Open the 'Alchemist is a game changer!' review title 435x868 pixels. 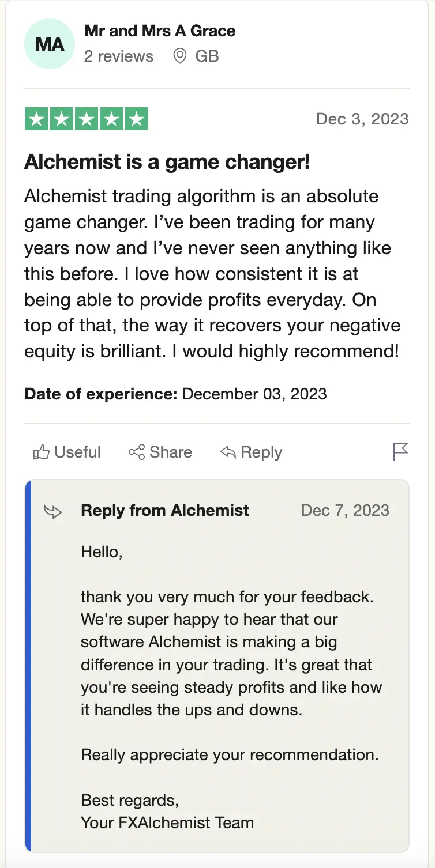click(x=167, y=163)
